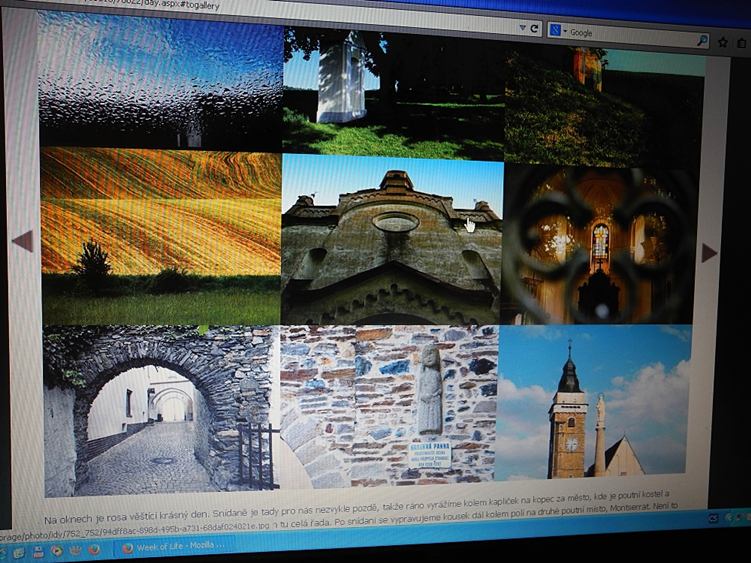
Task: Click the CS language indicator in tray
Action: click(713, 517)
